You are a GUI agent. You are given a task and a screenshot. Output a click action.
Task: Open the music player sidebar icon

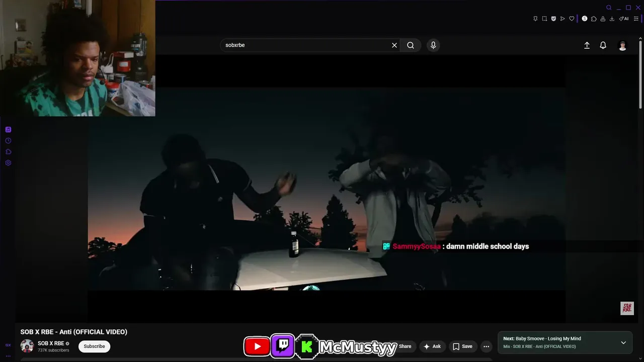pos(8,130)
